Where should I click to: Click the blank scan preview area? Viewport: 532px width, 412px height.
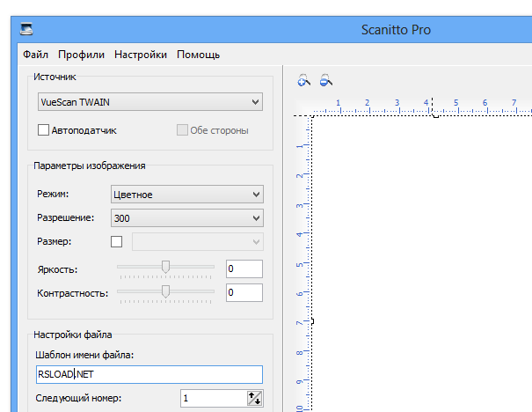[422, 263]
